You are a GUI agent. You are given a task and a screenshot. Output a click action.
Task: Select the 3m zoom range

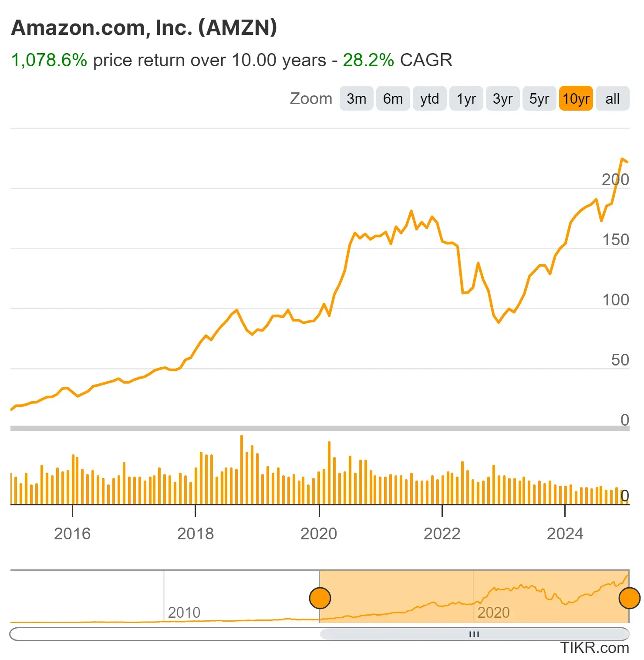tap(356, 99)
